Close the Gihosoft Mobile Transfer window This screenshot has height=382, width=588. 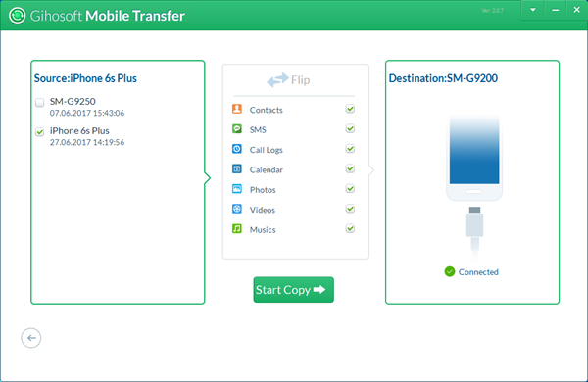pyautogui.click(x=577, y=10)
